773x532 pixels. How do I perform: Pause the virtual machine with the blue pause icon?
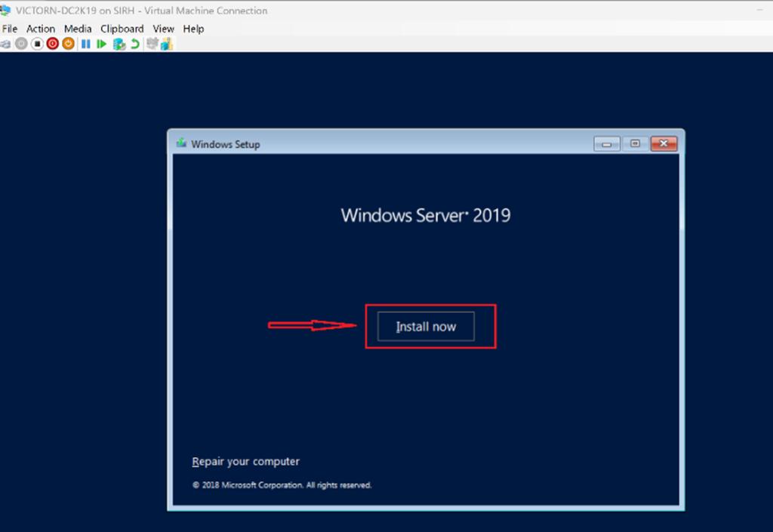(86, 44)
